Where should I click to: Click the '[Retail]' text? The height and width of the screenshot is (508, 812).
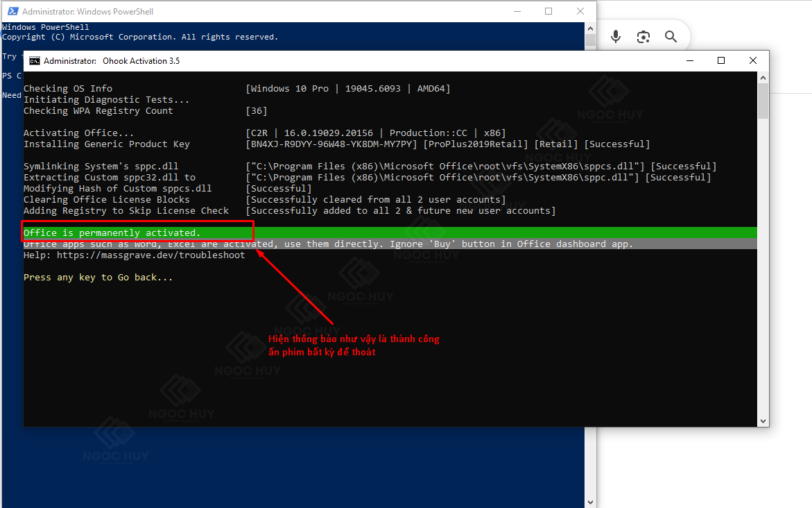pos(555,144)
